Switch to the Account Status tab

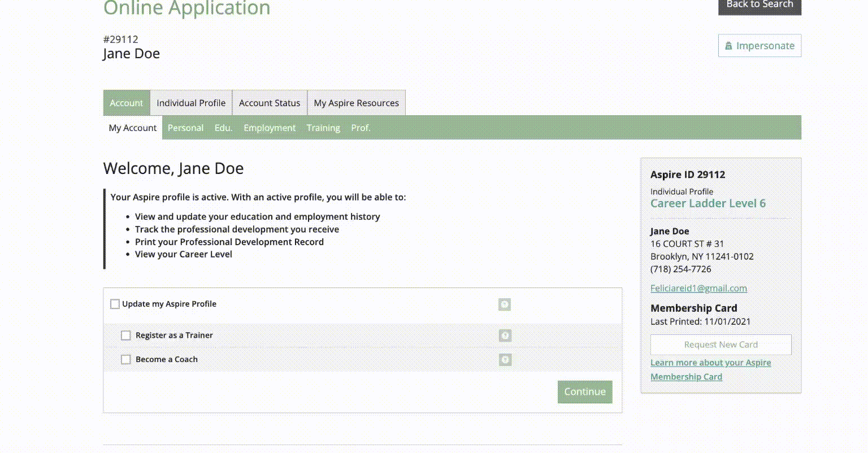pyautogui.click(x=270, y=103)
